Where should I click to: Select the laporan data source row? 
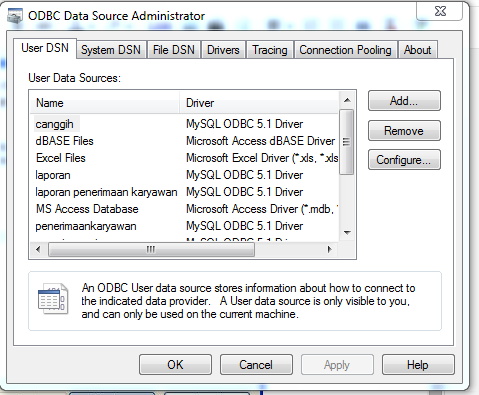[53, 175]
